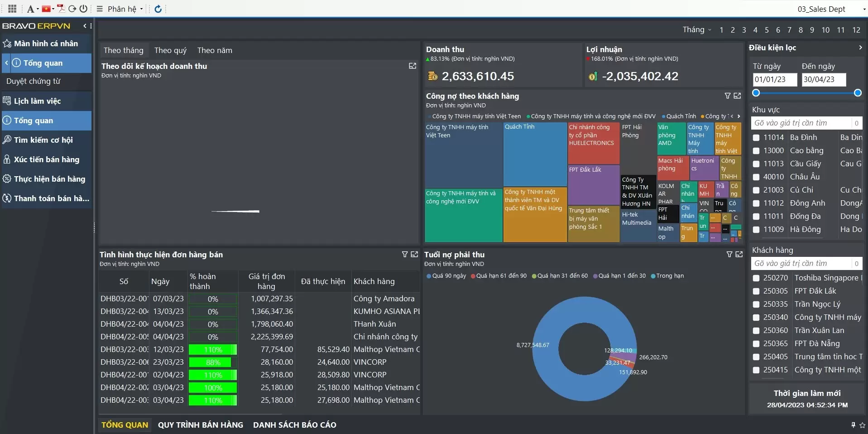Collapse the Điều kiện lọc filter panel
The image size is (868, 434).
(860, 48)
